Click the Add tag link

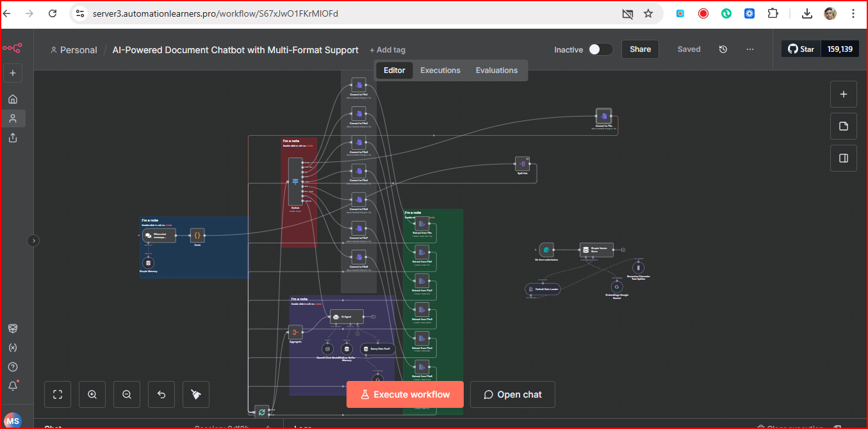tap(388, 50)
